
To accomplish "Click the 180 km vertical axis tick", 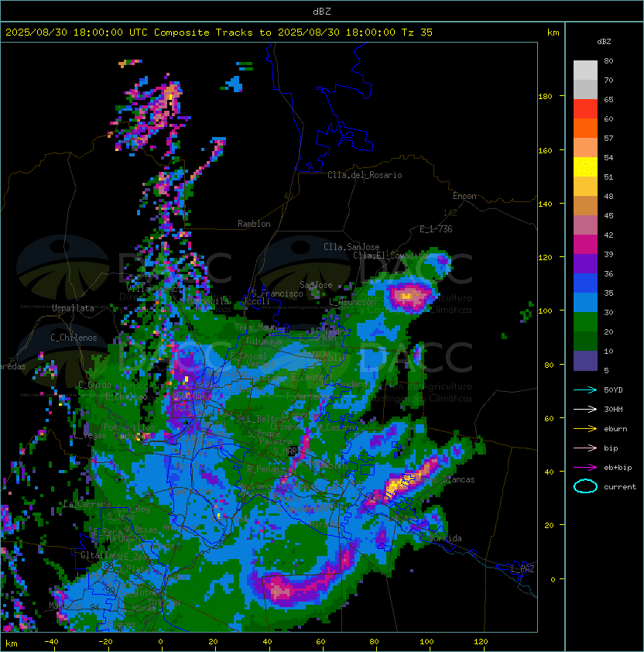I will [545, 97].
